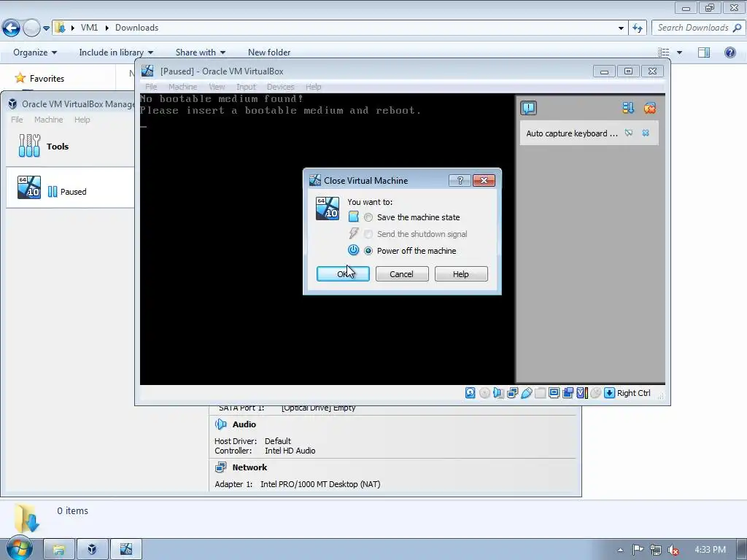The width and height of the screenshot is (747, 560).
Task: Open the Organize dropdown
Action: 35,52
